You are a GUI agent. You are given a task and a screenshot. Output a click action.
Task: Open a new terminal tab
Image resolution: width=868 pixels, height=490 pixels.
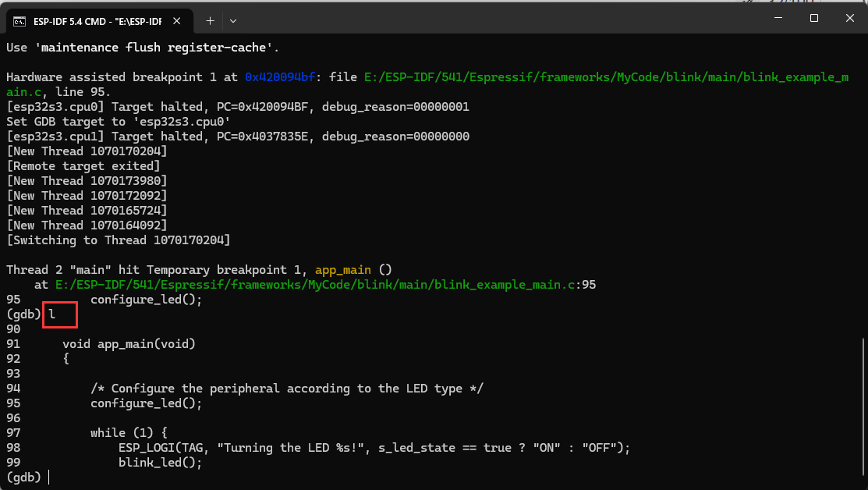pyautogui.click(x=210, y=21)
